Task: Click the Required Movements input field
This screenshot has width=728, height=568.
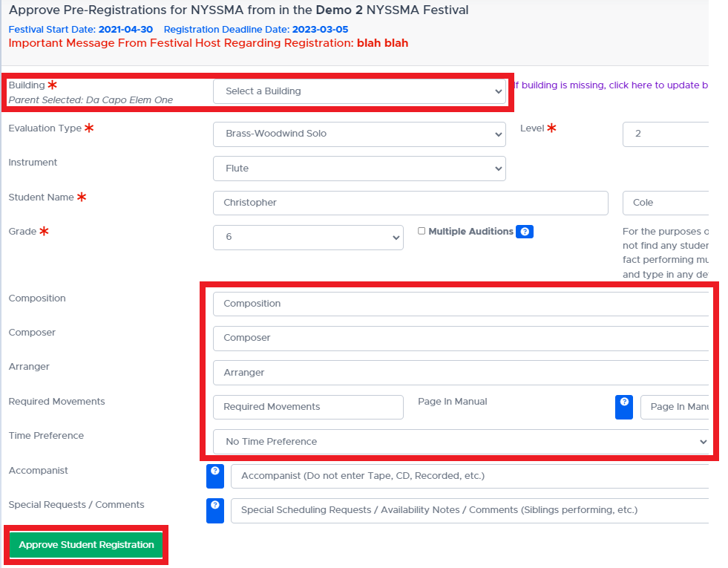Action: pos(308,407)
